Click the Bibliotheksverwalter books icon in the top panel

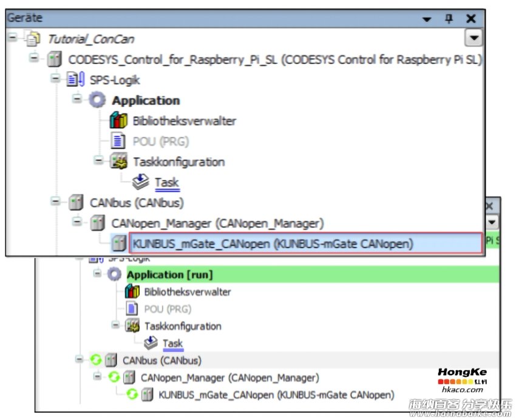(x=118, y=120)
